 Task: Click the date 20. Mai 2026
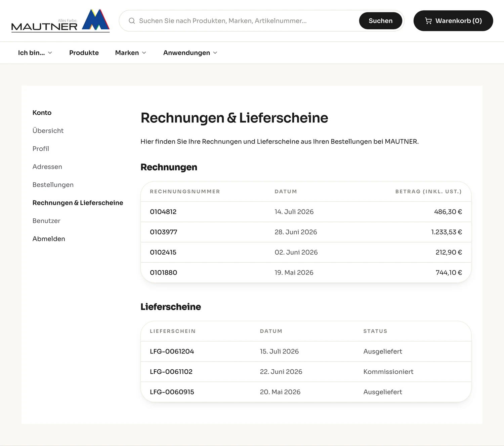[280, 392]
